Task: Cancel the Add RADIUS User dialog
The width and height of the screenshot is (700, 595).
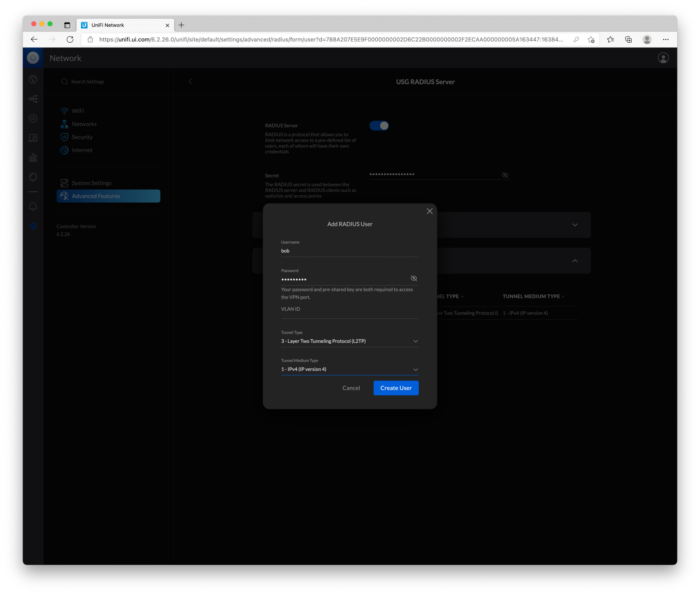Action: [x=351, y=388]
